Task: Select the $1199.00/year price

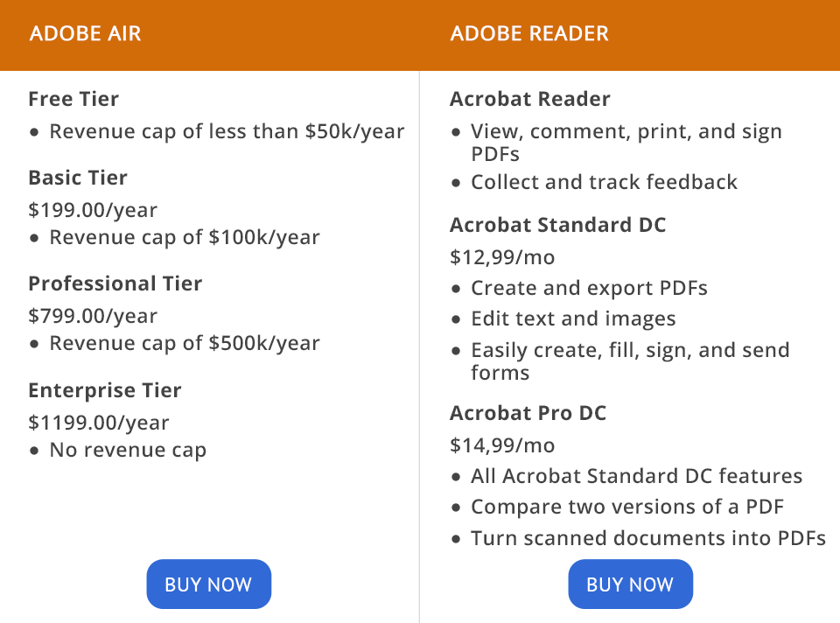Action: (x=99, y=423)
